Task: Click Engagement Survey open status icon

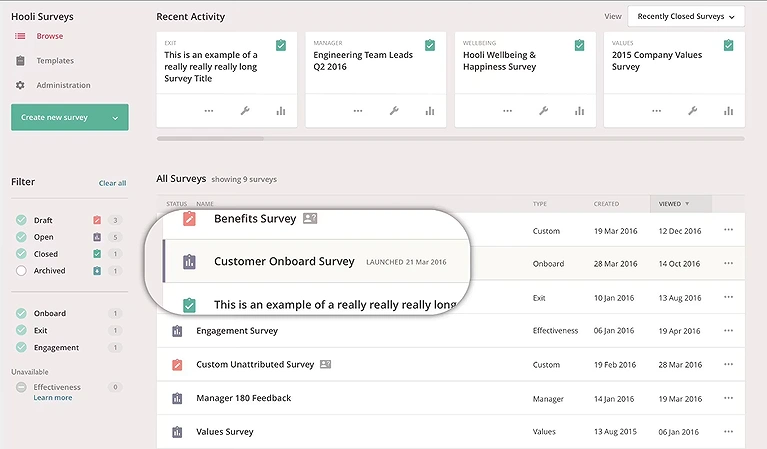Action: [x=177, y=331]
